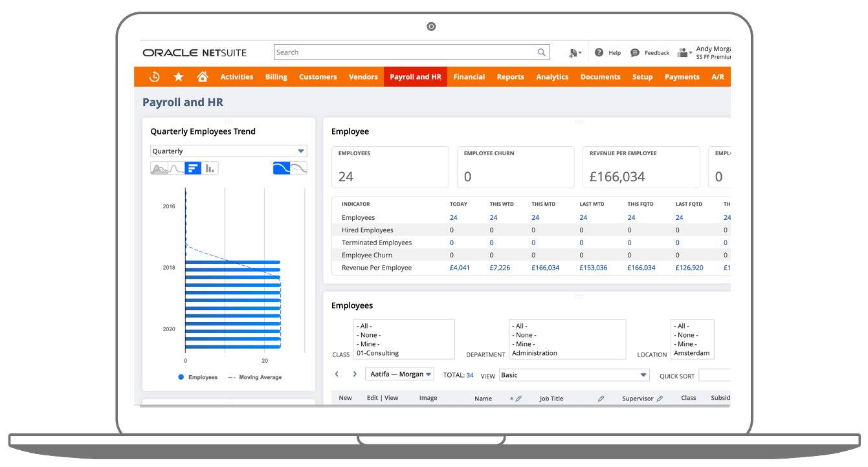
Task: Open the Create New record icon
Action: [573, 52]
